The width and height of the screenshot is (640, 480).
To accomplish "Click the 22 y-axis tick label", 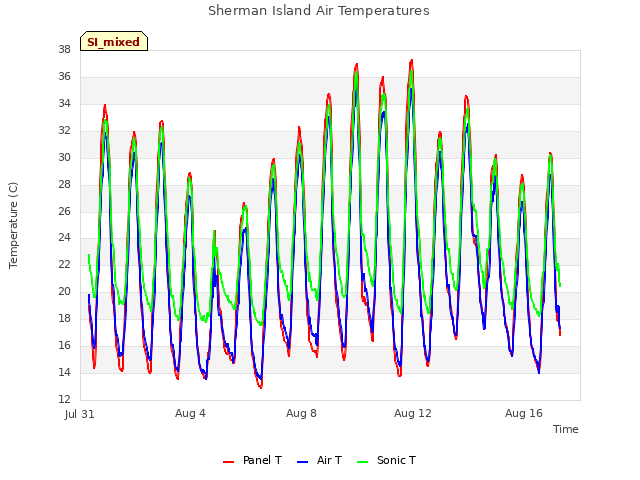I will point(64,264).
